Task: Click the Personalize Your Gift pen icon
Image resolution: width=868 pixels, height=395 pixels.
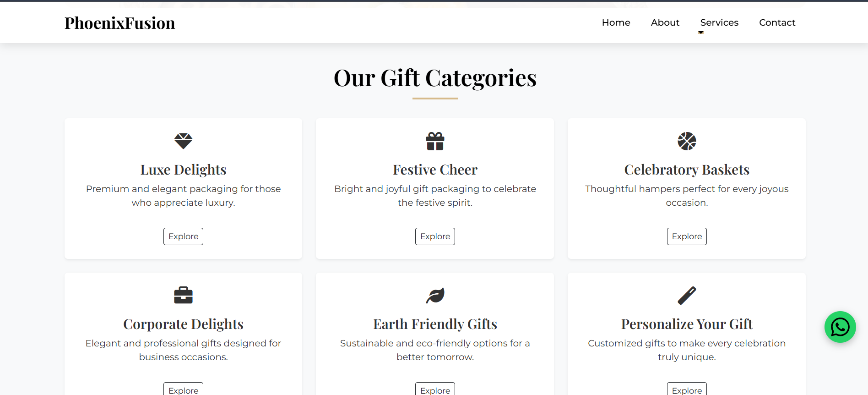Action: [x=687, y=295]
